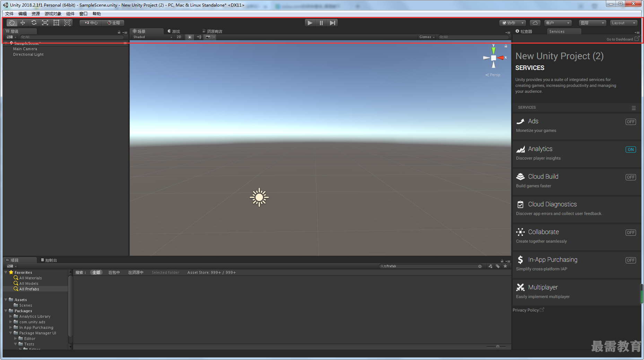
Task: Turn on the Ads service switch
Action: [630, 122]
